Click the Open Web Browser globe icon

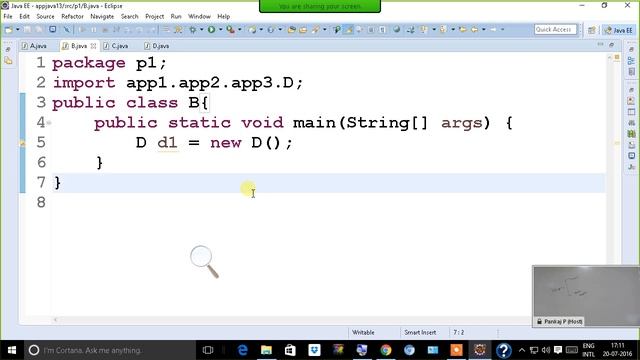tap(396, 29)
